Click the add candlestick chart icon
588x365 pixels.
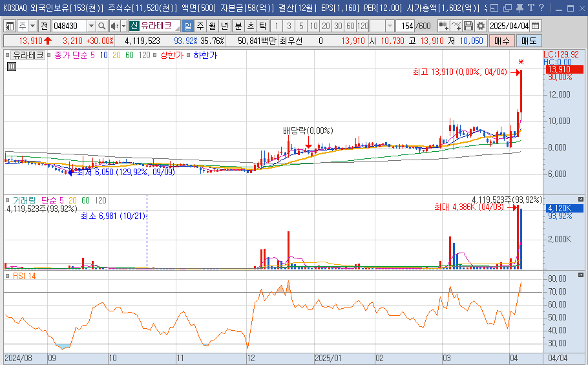(444, 26)
